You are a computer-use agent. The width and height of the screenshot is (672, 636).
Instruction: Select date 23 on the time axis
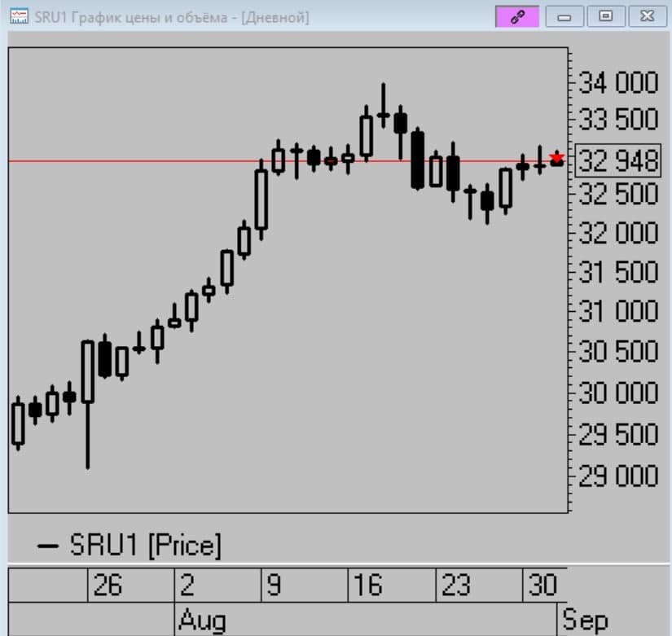coord(456,585)
